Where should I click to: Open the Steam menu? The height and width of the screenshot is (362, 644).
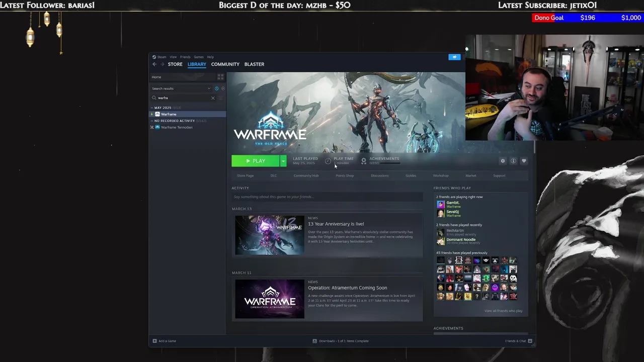(x=159, y=57)
